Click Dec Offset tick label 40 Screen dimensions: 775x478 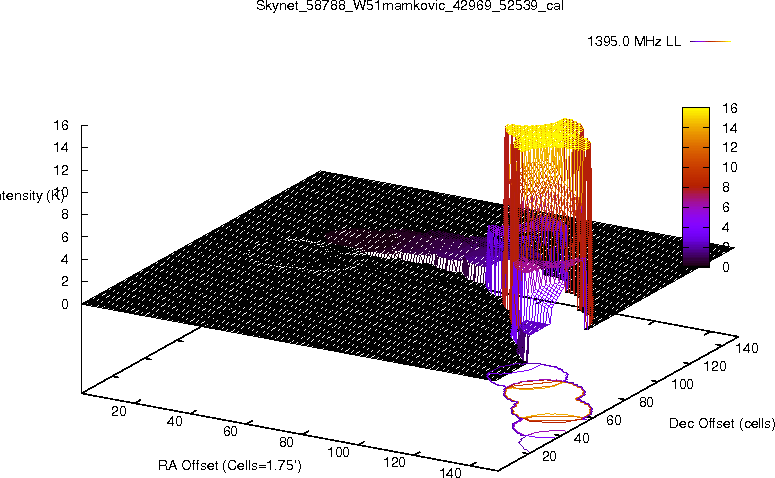click(x=581, y=438)
